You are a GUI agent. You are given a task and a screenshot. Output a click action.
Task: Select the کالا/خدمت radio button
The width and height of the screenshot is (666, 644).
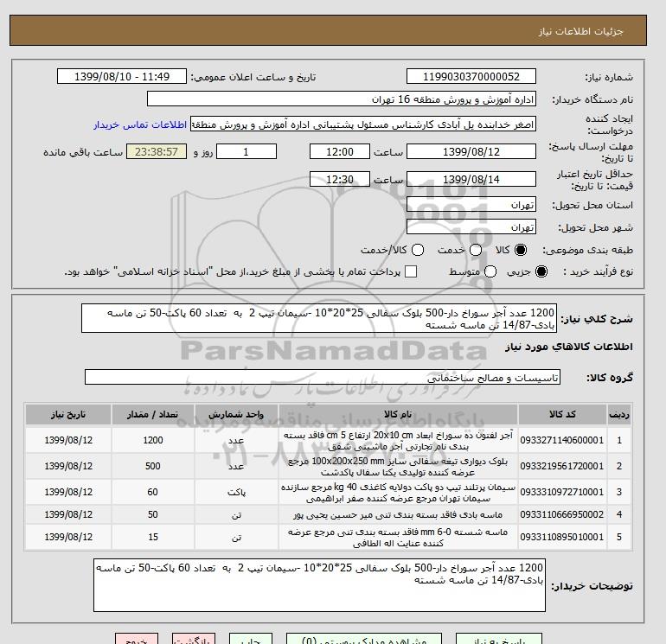point(418,250)
